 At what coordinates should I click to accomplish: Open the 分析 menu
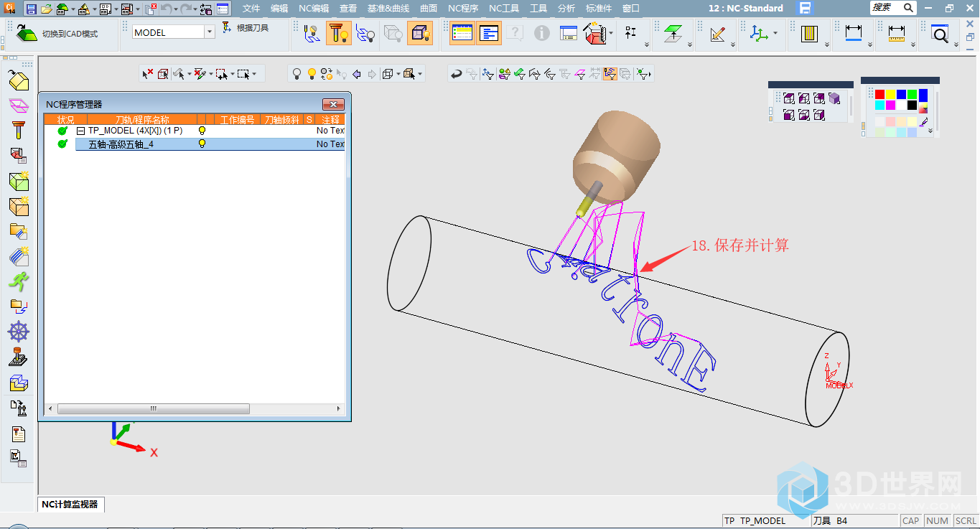(x=566, y=9)
